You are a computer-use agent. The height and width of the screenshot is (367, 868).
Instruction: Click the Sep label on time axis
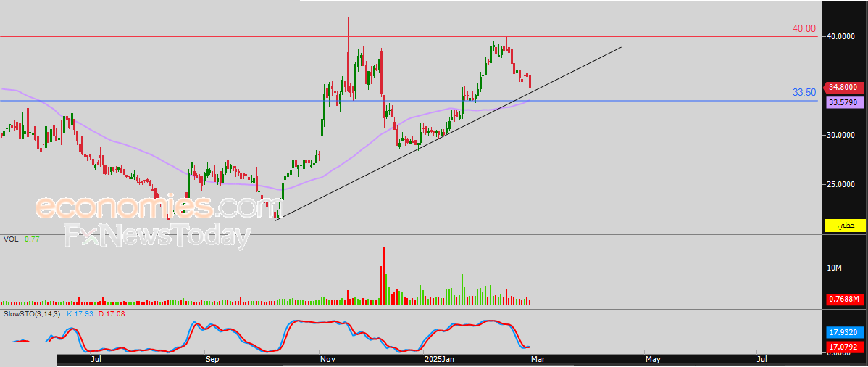pos(212,360)
